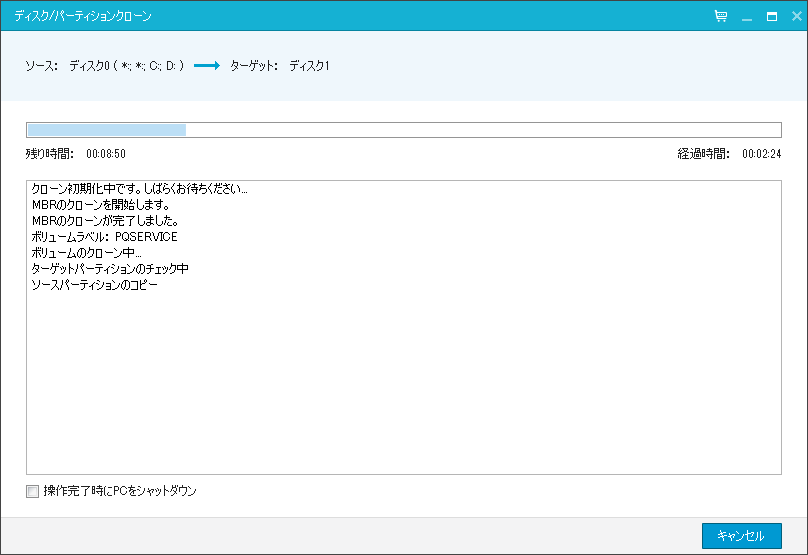Click the shopping cart icon in title bar
This screenshot has width=808, height=555.
(x=721, y=17)
